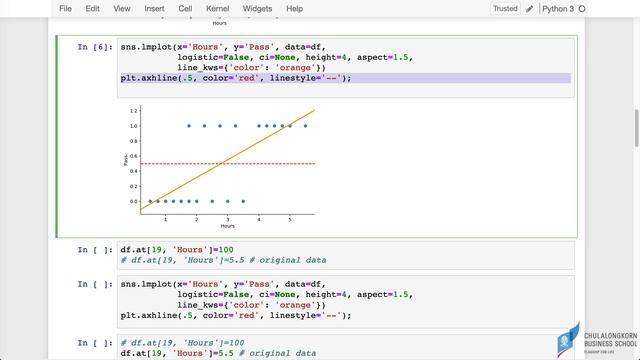Click the highlighted plt.axhline line in cell 6
640x360 pixels.
click(345, 78)
